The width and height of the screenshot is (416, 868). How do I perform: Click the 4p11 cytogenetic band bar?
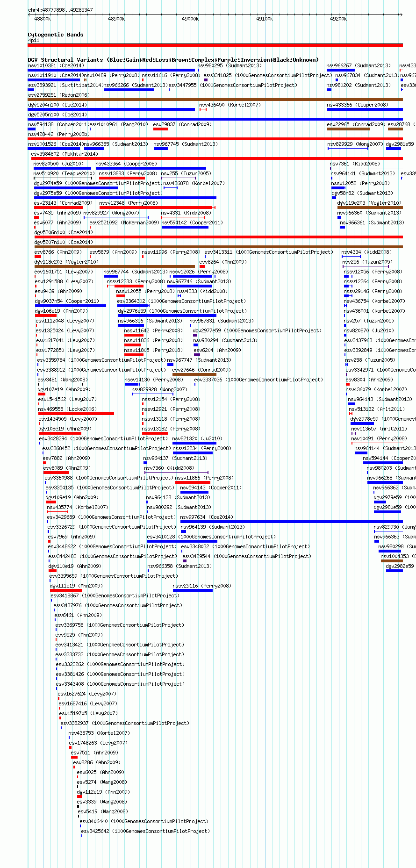pos(215,45)
